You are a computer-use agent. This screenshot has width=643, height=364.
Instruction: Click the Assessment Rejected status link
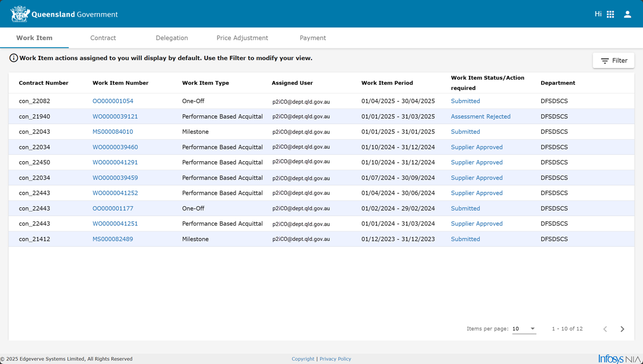(x=480, y=116)
